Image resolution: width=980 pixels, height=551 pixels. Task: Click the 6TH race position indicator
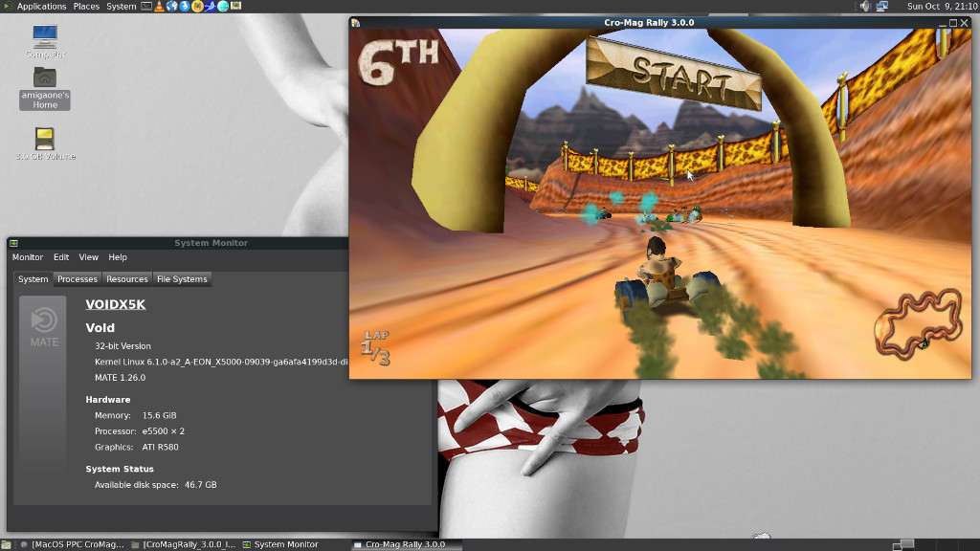[x=398, y=61]
